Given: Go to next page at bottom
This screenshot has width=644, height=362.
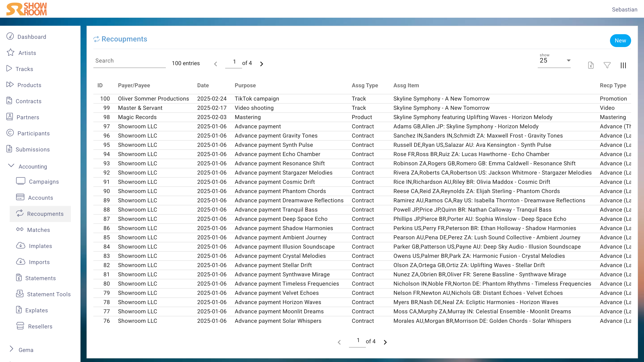Looking at the screenshot, I should pos(385,342).
